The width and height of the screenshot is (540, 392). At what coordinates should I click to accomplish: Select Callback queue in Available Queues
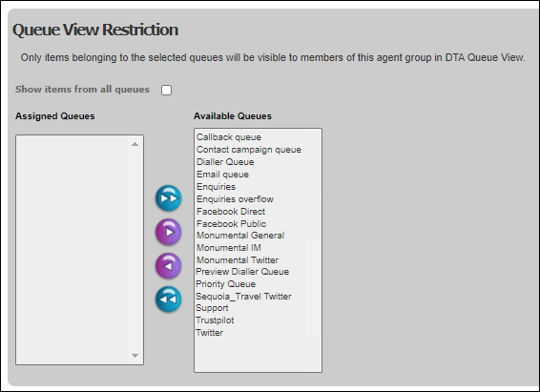point(229,137)
